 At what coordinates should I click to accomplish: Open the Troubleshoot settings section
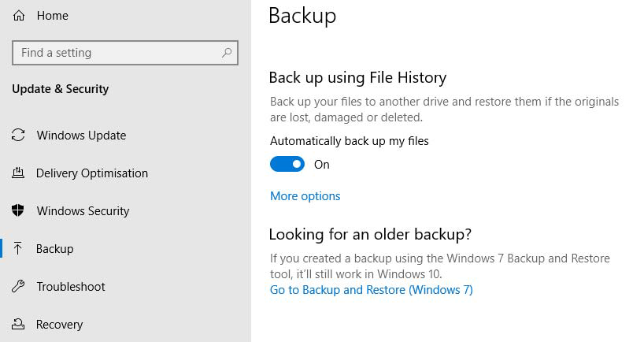[x=71, y=287]
